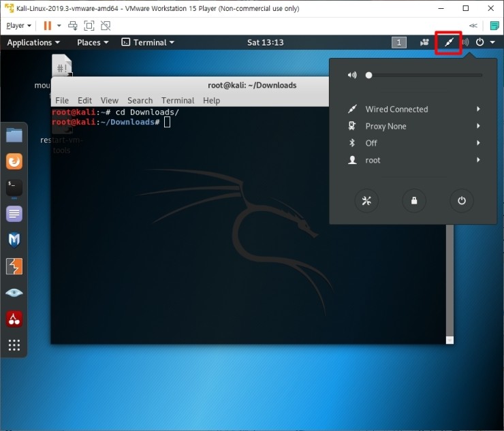Open the Places menu

click(93, 42)
